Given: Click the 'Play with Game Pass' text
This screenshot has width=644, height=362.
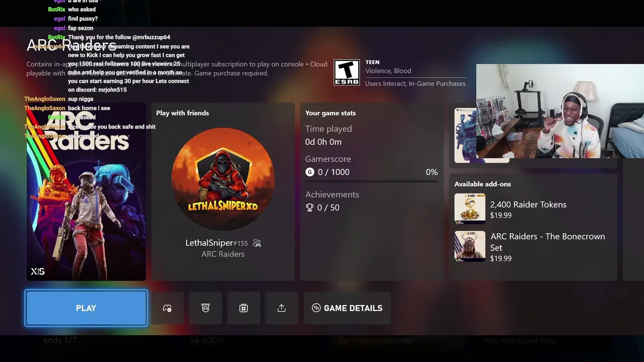Looking at the screenshot, I should click(x=520, y=340).
